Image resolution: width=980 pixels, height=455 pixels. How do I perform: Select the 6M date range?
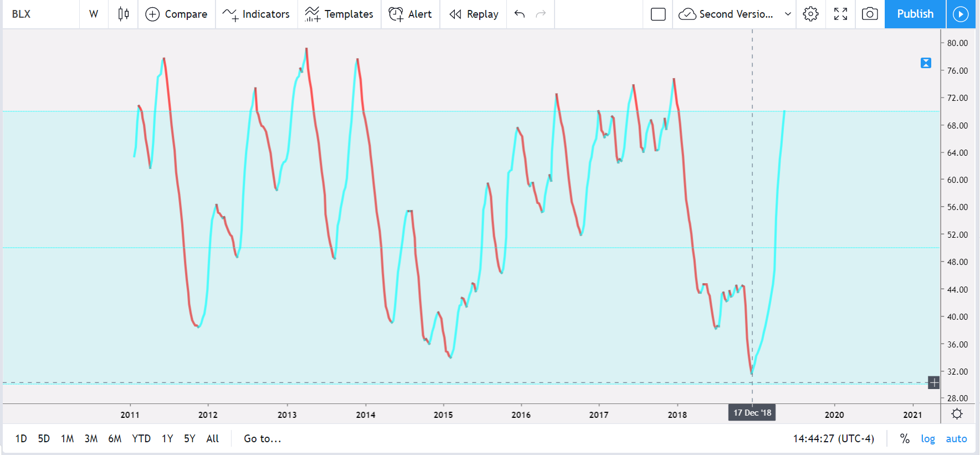click(x=115, y=439)
